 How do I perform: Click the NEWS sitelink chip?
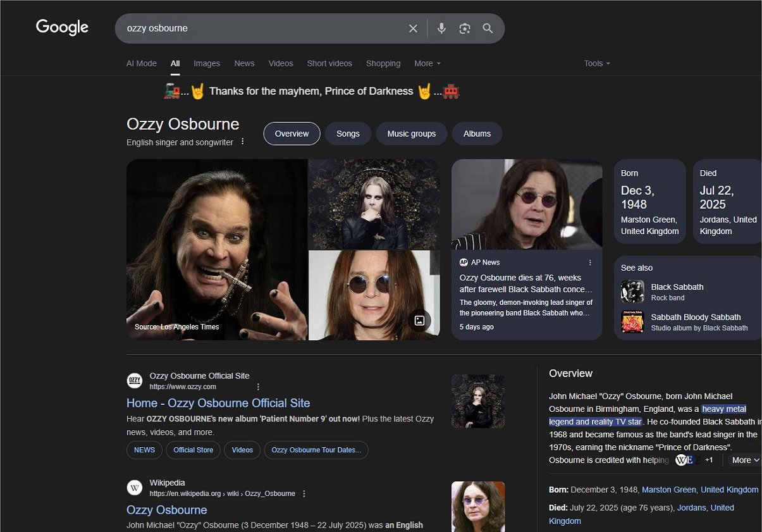pyautogui.click(x=144, y=450)
